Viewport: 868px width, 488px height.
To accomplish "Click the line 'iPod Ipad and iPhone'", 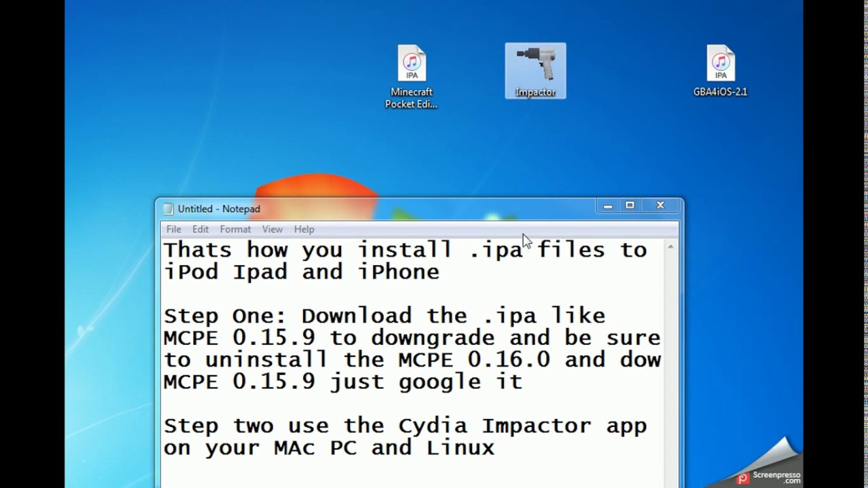I will pyautogui.click(x=302, y=272).
